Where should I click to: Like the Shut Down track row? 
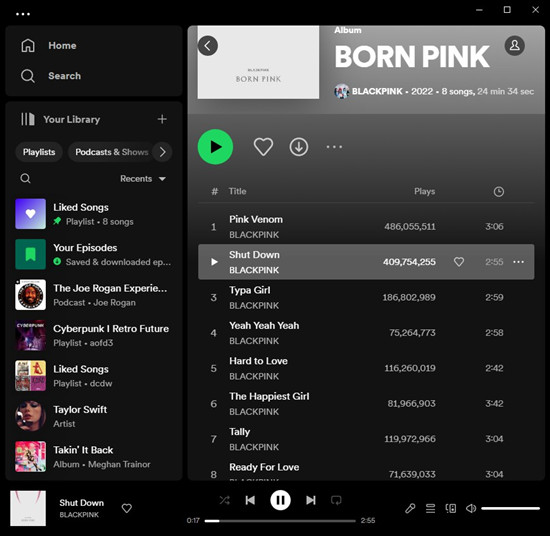point(459,262)
